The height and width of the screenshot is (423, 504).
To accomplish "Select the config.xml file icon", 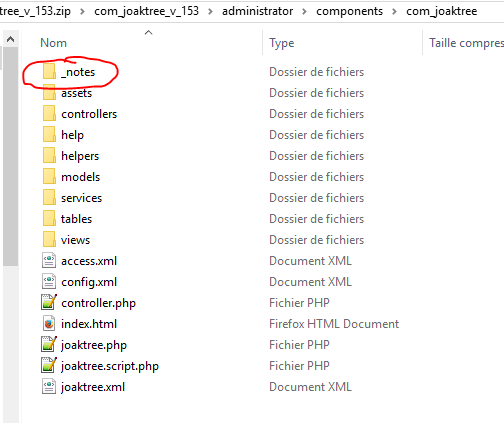I will [49, 282].
